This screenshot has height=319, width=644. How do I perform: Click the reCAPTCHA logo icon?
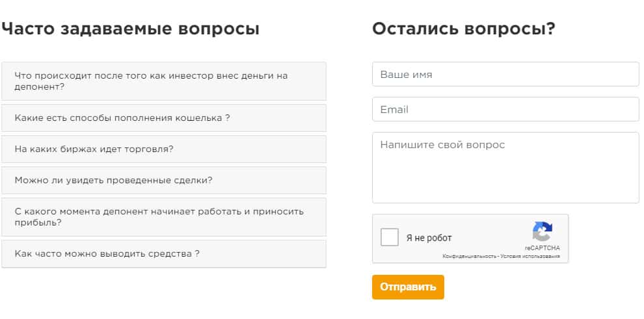(542, 232)
